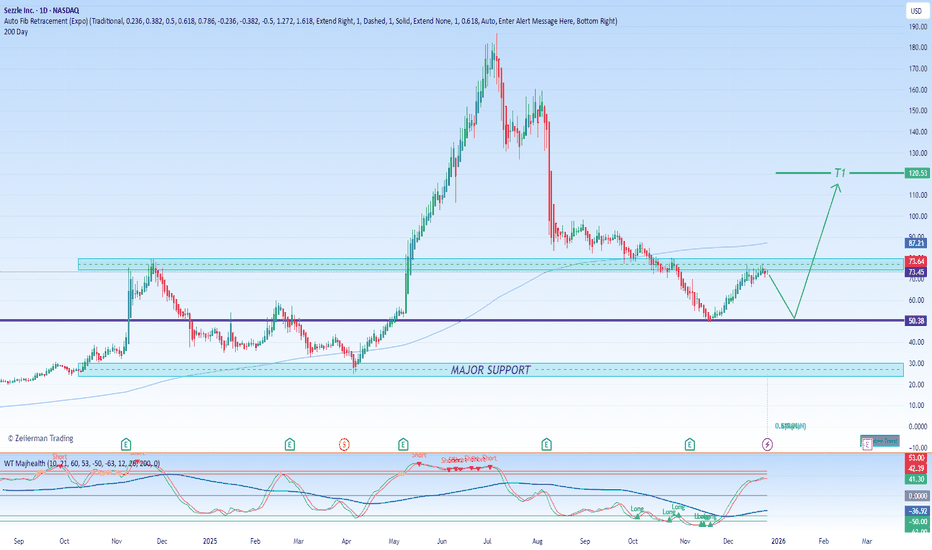
Task: Click the 2025 label on time axis
Action: [x=208, y=539]
